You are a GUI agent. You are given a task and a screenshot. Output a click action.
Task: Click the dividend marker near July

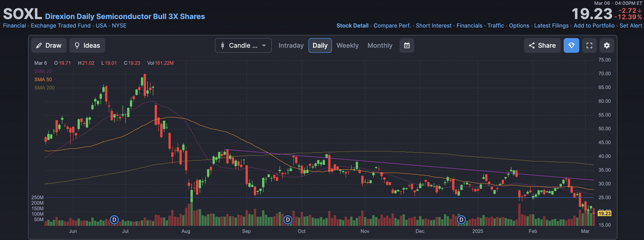(x=114, y=220)
